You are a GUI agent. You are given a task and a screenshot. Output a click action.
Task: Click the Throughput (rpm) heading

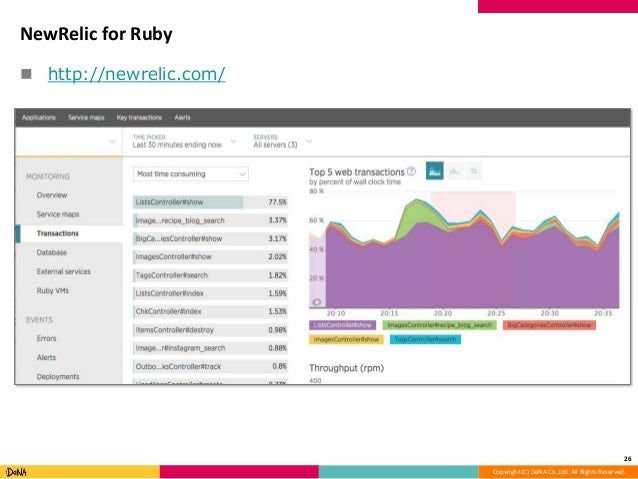click(346, 368)
